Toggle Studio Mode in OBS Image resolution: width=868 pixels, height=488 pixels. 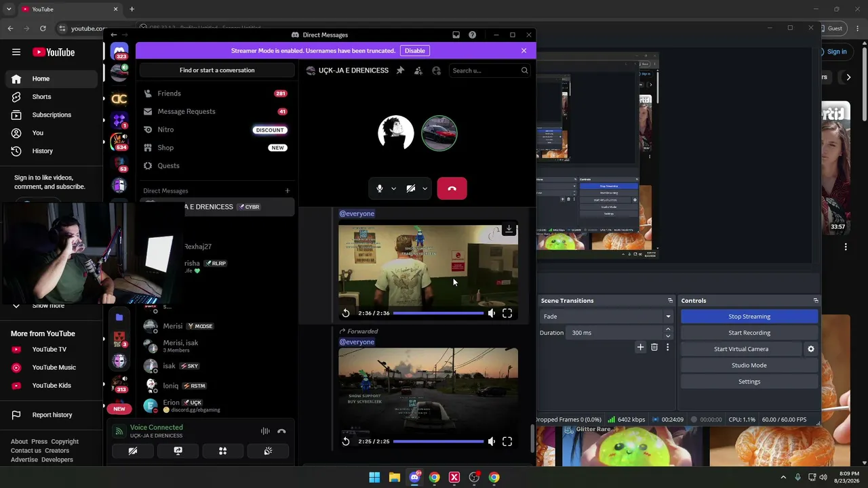coord(749,365)
